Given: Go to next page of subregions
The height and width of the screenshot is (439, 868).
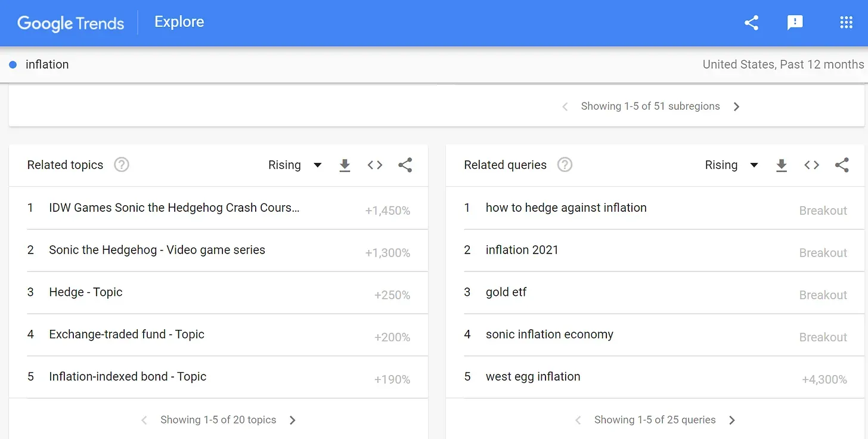Looking at the screenshot, I should [736, 107].
